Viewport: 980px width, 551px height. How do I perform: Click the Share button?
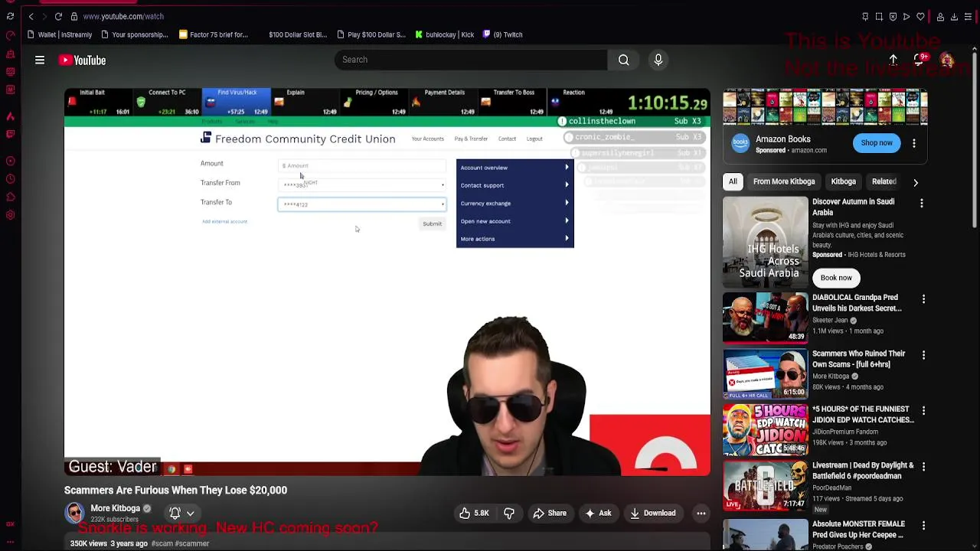pyautogui.click(x=550, y=514)
